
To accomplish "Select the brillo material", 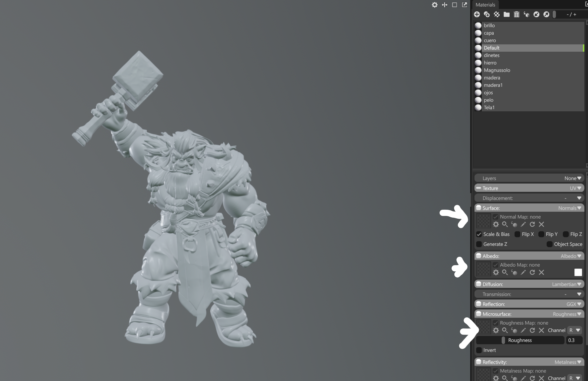I will (529, 26).
